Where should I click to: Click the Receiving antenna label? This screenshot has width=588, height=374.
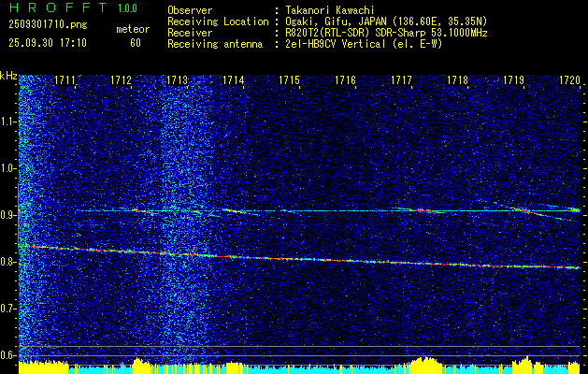215,44
